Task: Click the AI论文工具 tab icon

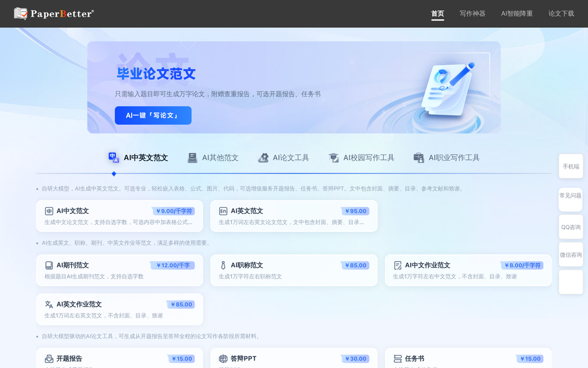Action: 263,158
